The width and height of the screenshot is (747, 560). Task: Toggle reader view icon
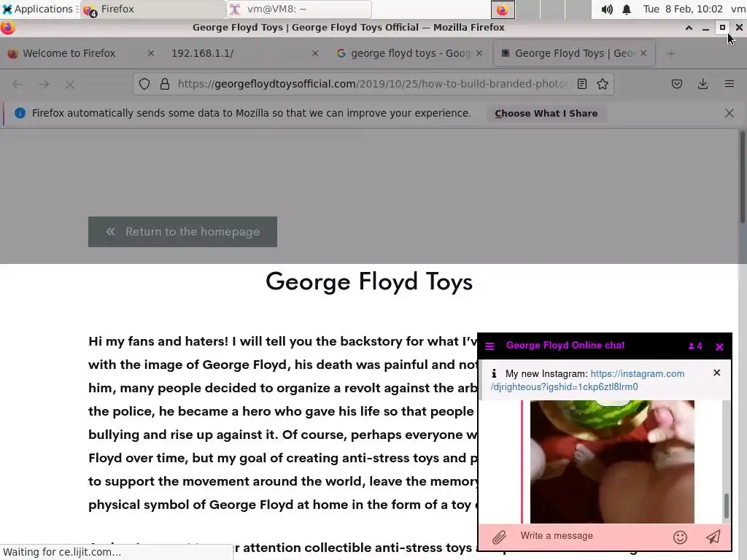[581, 84]
